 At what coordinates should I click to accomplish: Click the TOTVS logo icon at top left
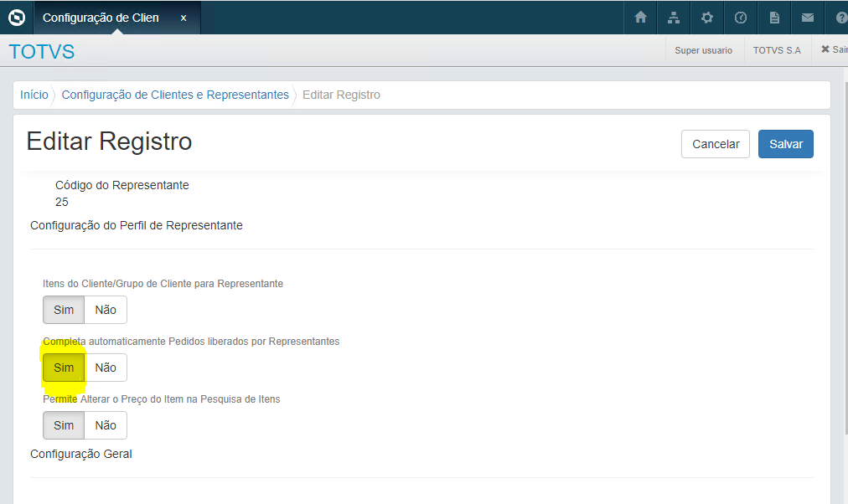15,17
